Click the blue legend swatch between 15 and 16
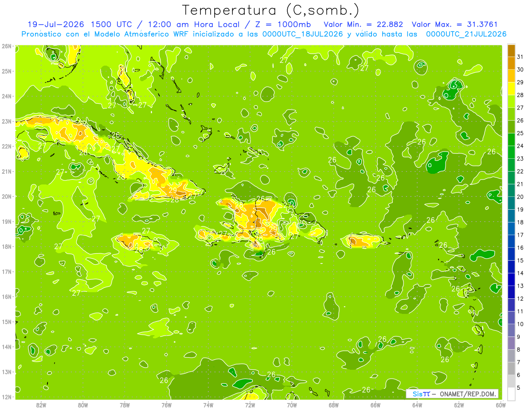This screenshot has width=532, height=411. click(511, 254)
